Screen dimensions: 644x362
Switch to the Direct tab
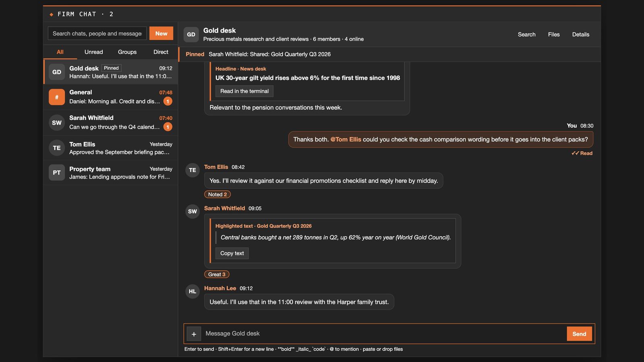point(161,52)
